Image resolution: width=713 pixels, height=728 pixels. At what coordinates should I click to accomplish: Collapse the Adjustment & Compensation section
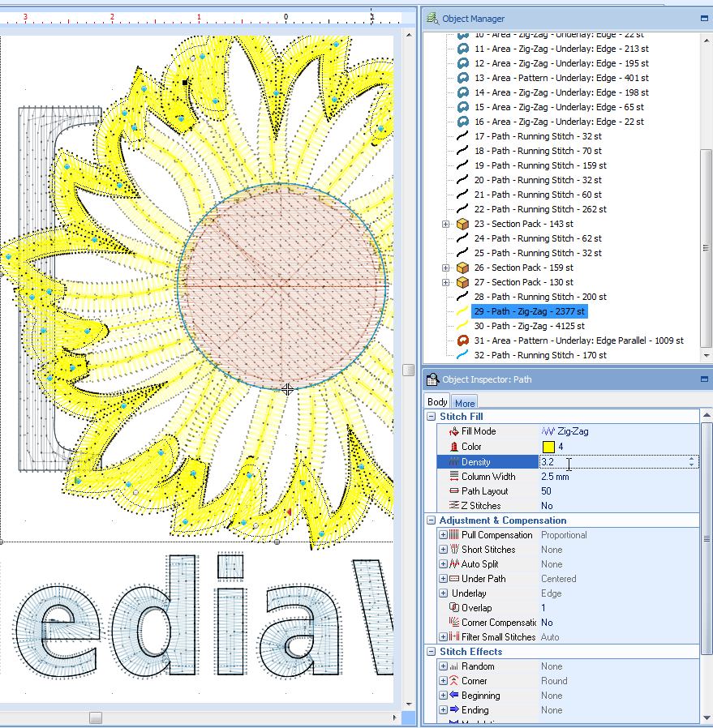[431, 520]
